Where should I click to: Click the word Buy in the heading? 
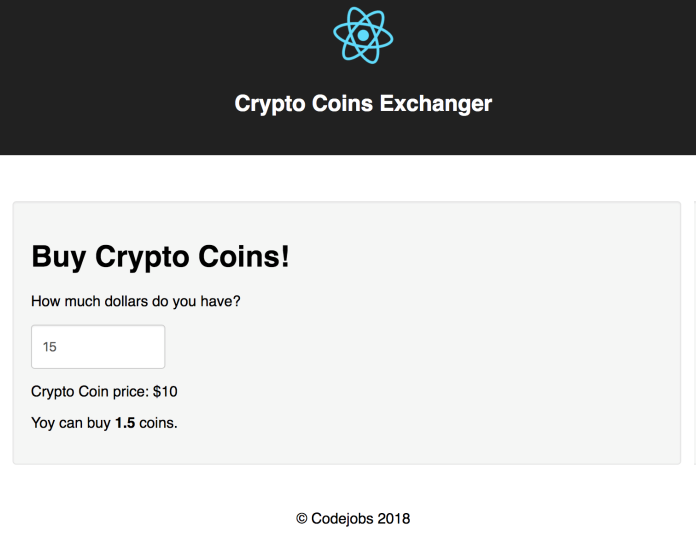[x=59, y=256]
